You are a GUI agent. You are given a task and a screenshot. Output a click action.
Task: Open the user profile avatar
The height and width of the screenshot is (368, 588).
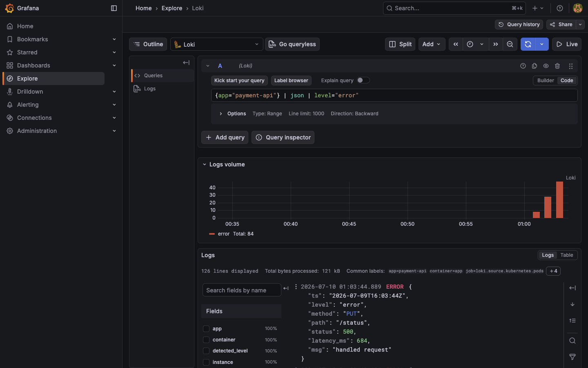[578, 8]
